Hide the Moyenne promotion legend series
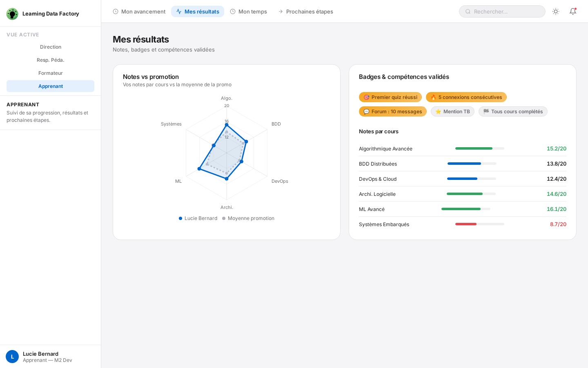 click(248, 218)
